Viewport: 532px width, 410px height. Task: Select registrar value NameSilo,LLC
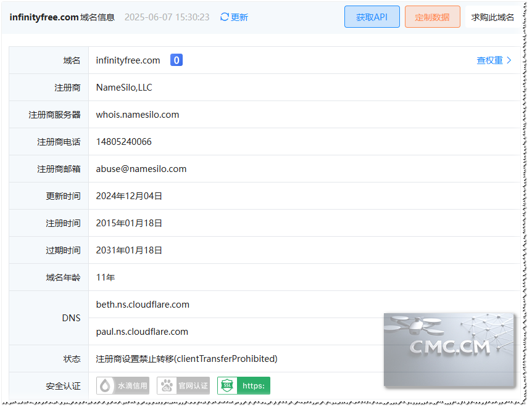click(124, 88)
